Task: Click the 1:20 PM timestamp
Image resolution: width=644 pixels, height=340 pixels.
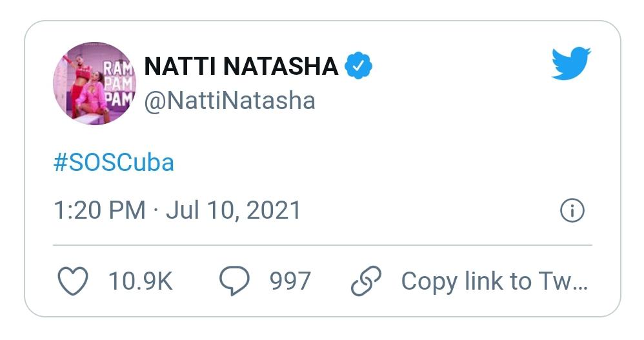Action: (x=99, y=210)
